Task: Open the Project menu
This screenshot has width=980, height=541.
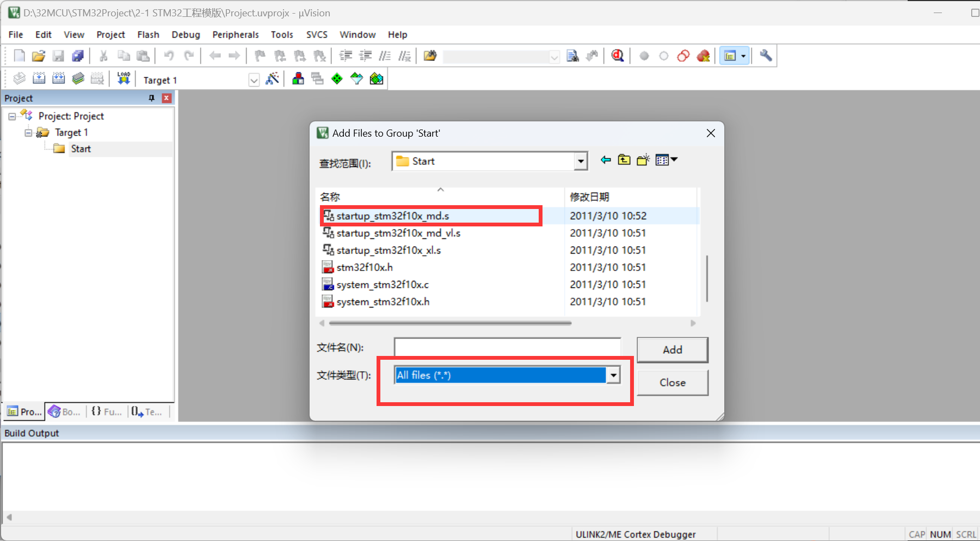Action: tap(110, 34)
